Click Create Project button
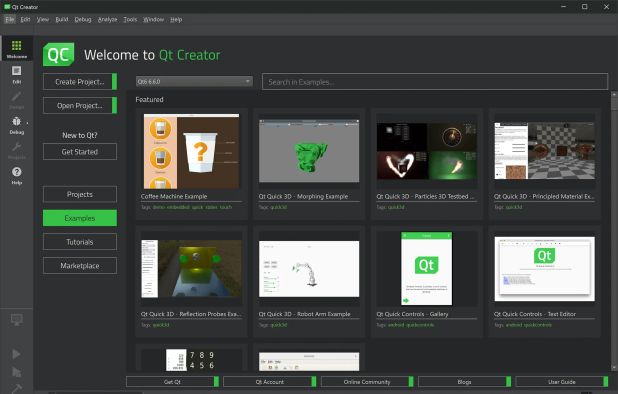The width and height of the screenshot is (618, 394). (x=80, y=82)
